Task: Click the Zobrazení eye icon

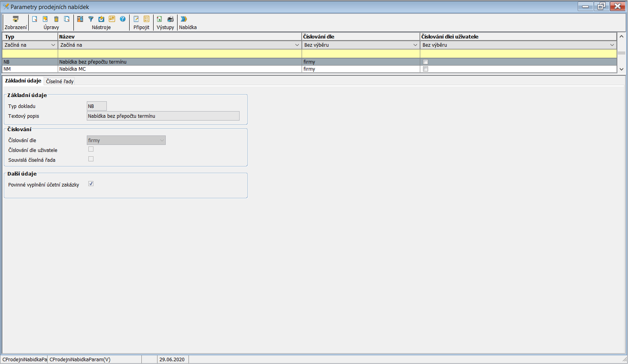Action: [16, 19]
